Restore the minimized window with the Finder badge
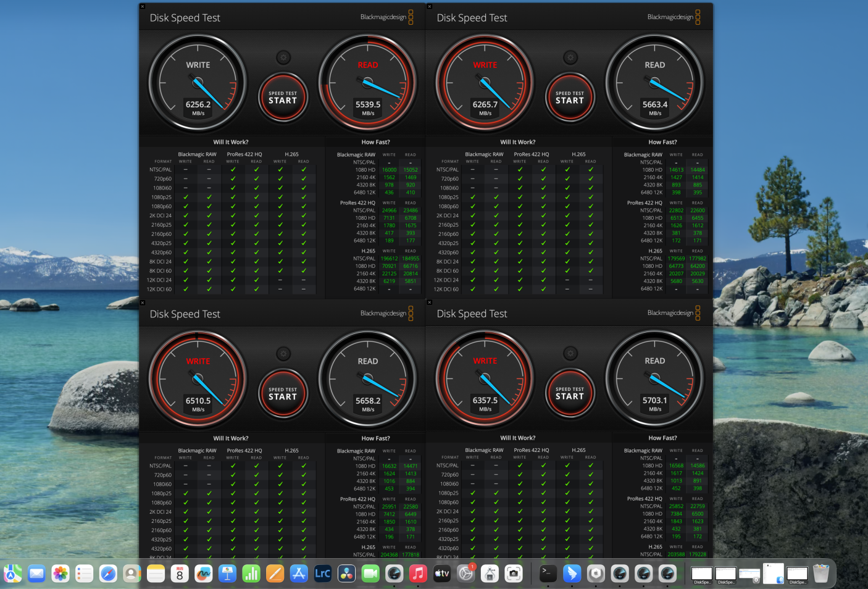The height and width of the screenshot is (589, 868). click(773, 574)
